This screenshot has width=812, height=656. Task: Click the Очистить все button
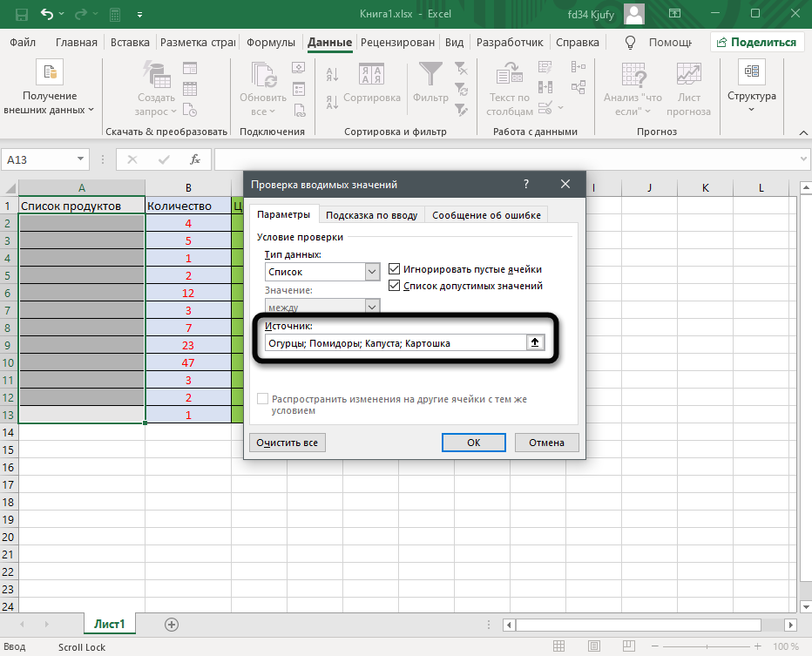click(287, 443)
